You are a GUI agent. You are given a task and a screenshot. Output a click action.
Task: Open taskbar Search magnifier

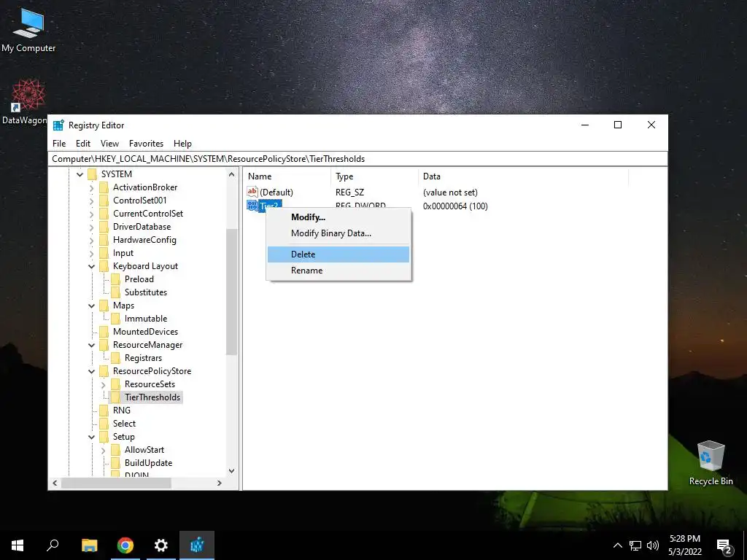[53, 545]
